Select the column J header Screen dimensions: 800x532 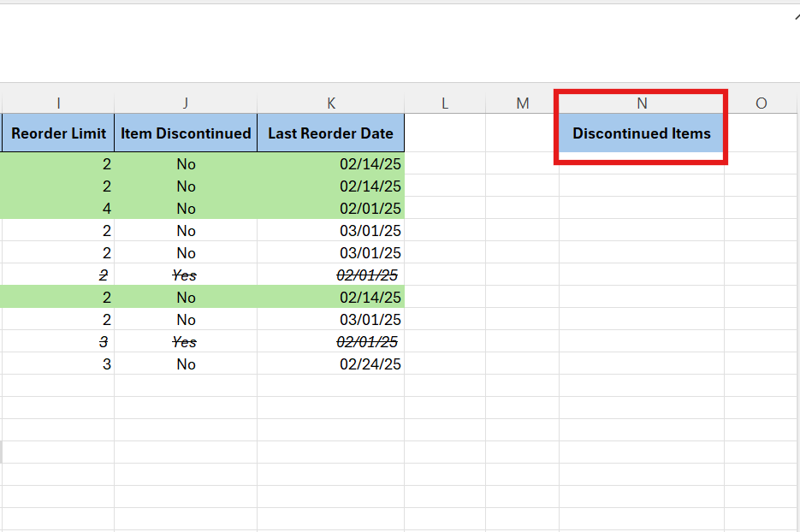pos(186,103)
